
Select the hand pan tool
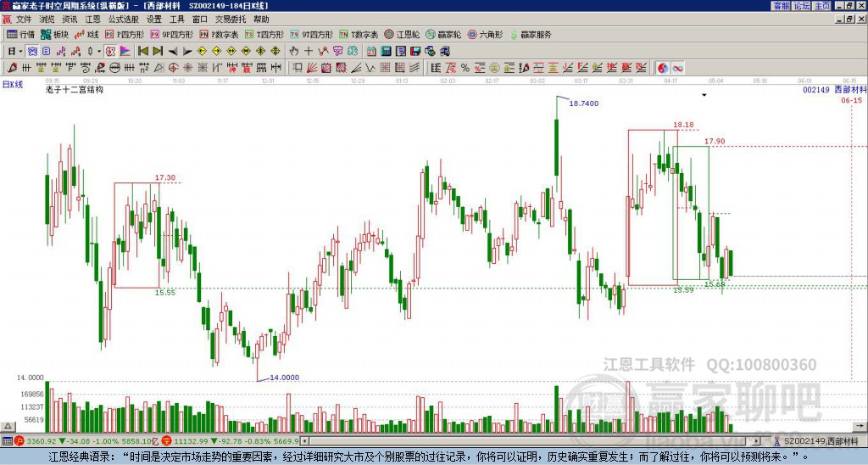pyautogui.click(x=294, y=51)
